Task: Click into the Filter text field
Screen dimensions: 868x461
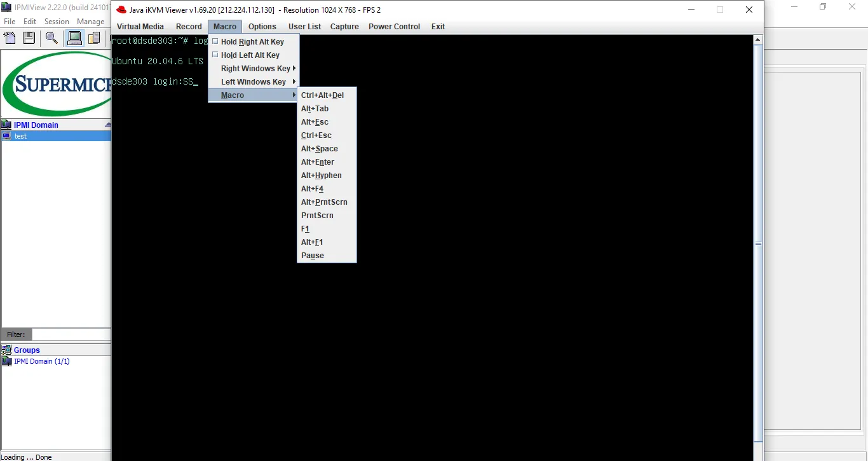Action: [71, 334]
